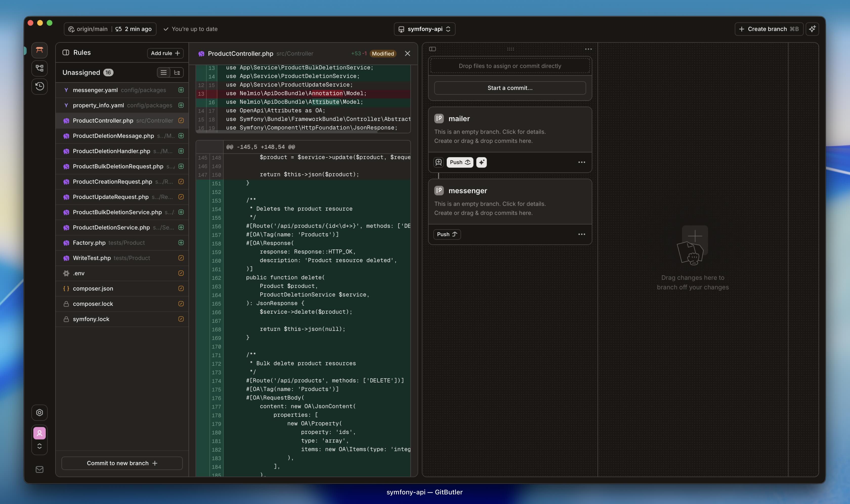Screen dimensions: 850x504
Task: Open project settings gear in sidebar
Action: click(x=39, y=413)
